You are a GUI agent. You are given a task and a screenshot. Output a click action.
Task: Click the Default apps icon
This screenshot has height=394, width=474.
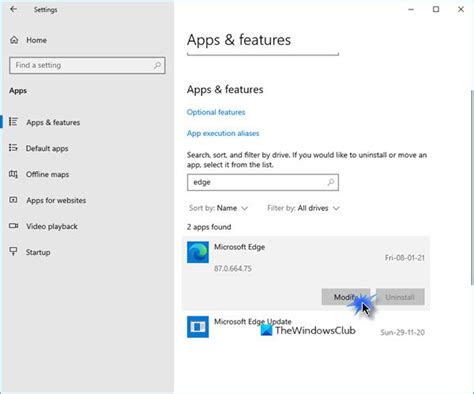point(13,148)
